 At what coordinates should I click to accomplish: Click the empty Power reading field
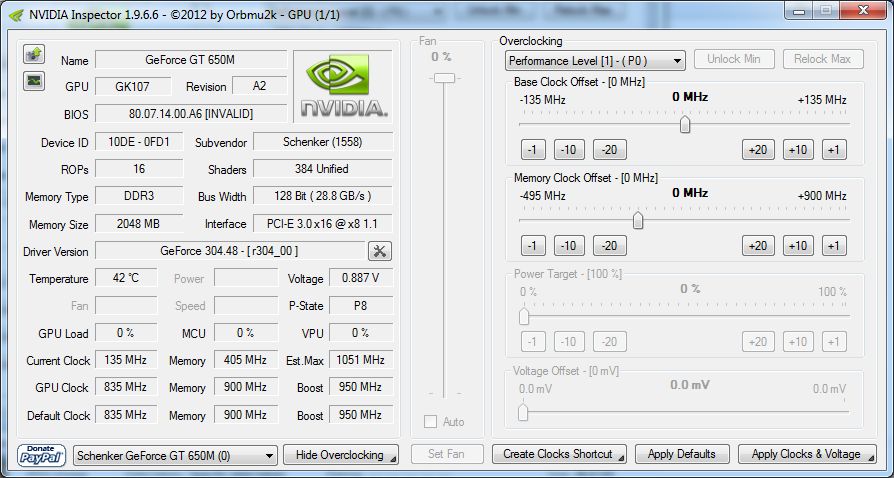[246, 278]
